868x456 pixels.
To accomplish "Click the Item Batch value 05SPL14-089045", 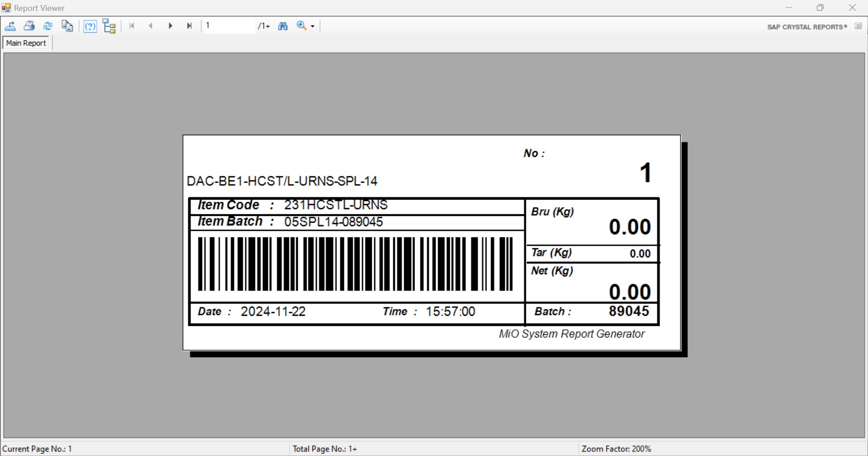I will [334, 222].
